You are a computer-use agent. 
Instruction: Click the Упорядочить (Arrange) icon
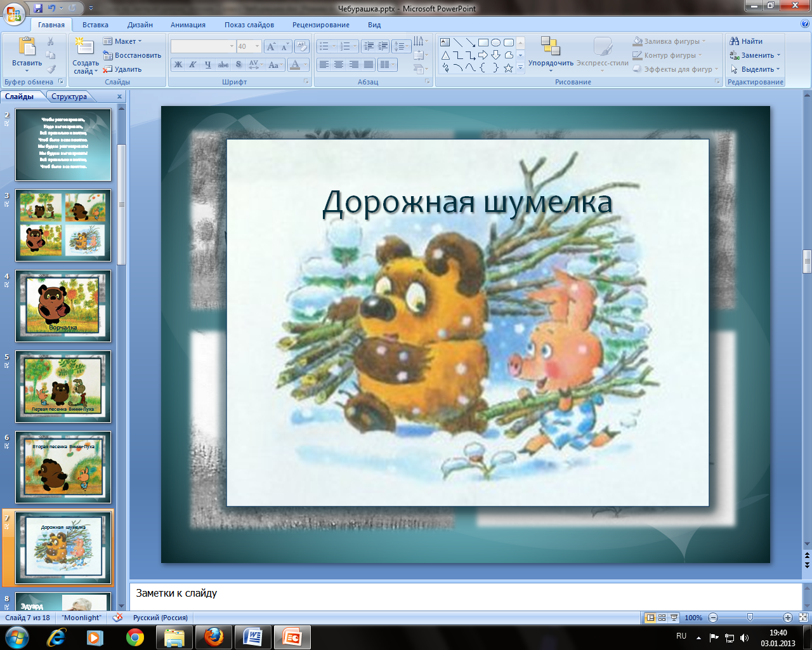point(550,46)
